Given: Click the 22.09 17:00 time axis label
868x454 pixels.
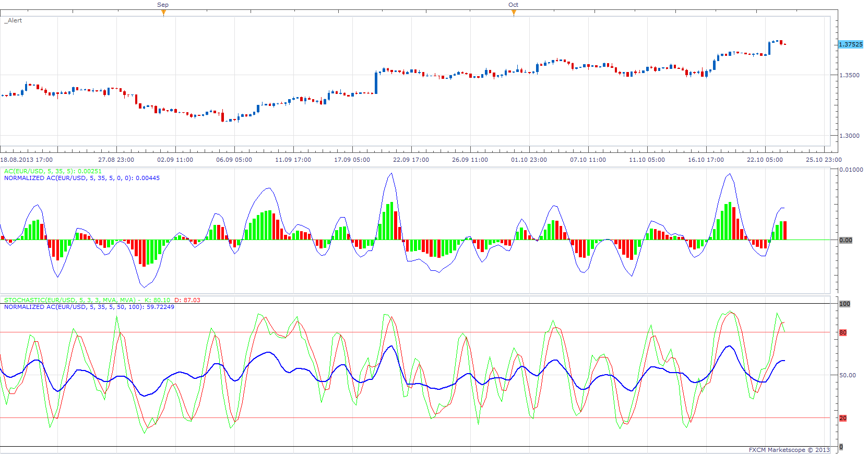Looking at the screenshot, I should click(x=411, y=160).
